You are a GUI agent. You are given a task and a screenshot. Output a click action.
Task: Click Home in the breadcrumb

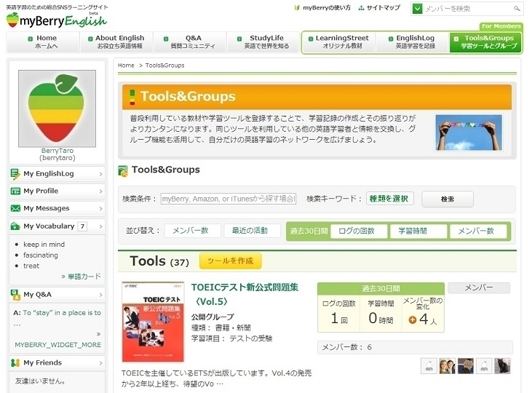click(x=126, y=65)
